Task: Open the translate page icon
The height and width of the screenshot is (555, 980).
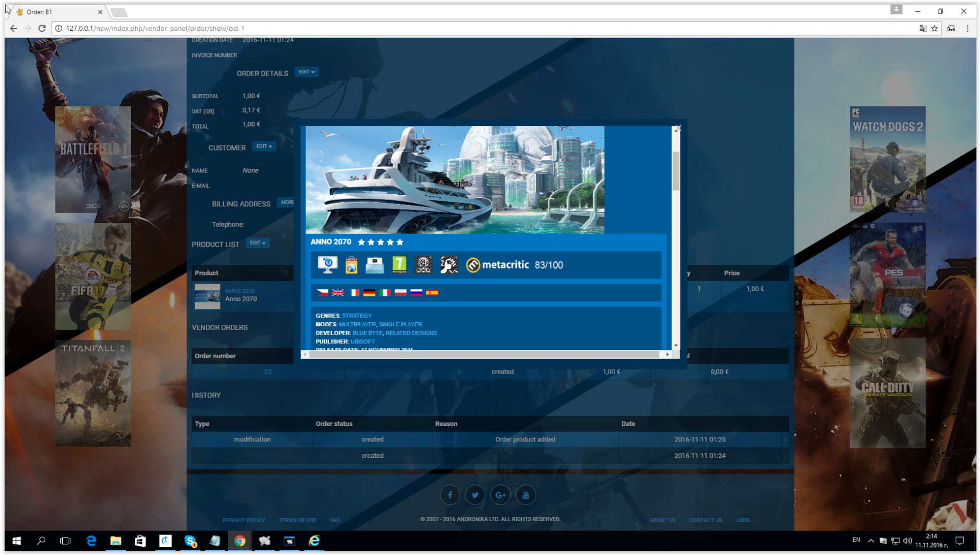Action: tap(923, 28)
